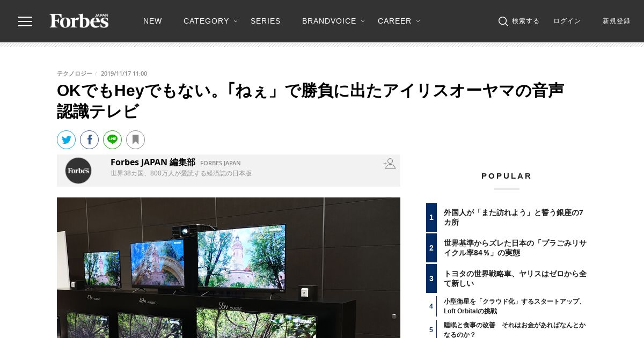Image resolution: width=644 pixels, height=338 pixels.
Task: Open popular article about プラごみリサイクル率84%
Action: [x=515, y=248]
